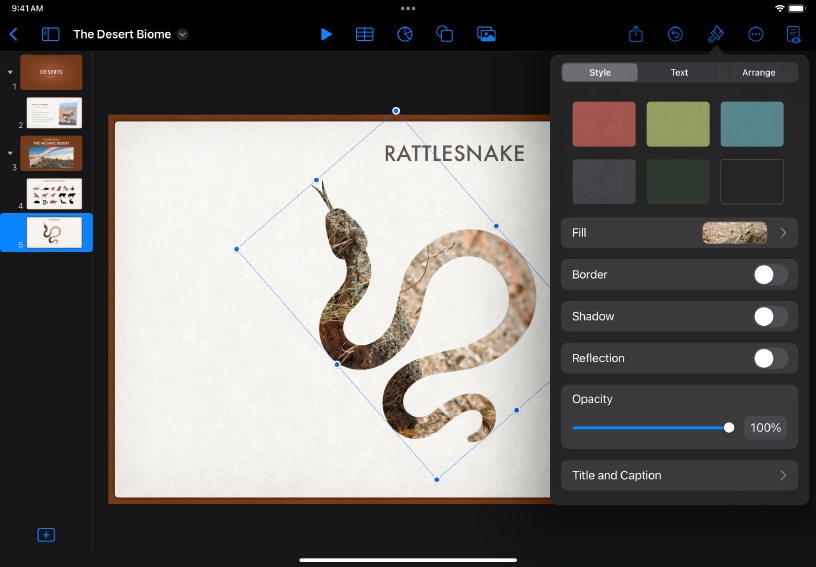Select the Deserts title slide thumbnail
Image resolution: width=816 pixels, height=567 pixels.
[x=51, y=72]
